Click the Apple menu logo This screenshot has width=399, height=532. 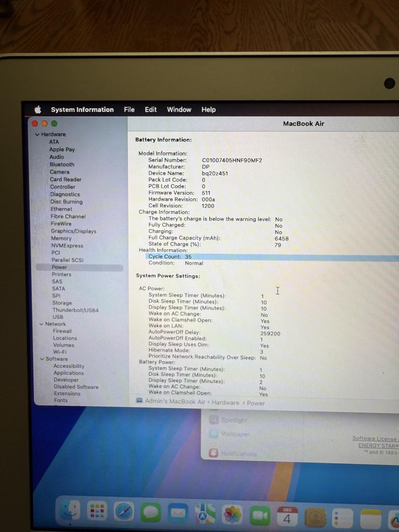pyautogui.click(x=38, y=110)
